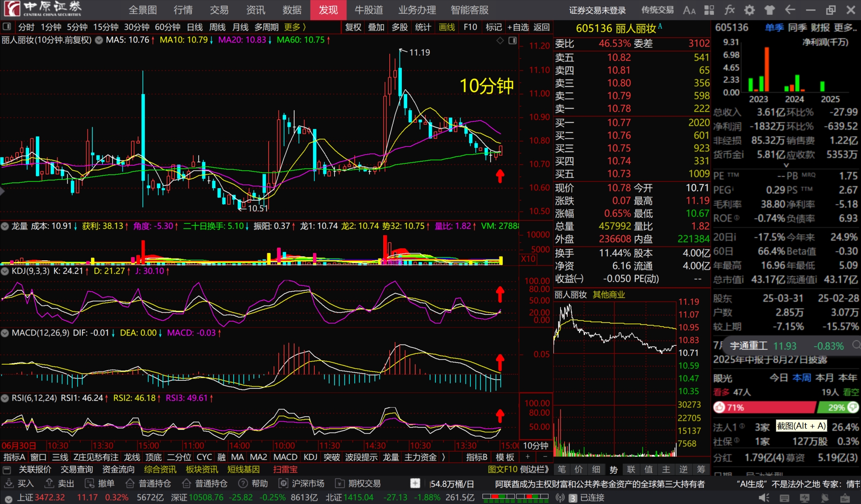Click 画线 drawing button
The width and height of the screenshot is (861, 504).
pos(447,27)
